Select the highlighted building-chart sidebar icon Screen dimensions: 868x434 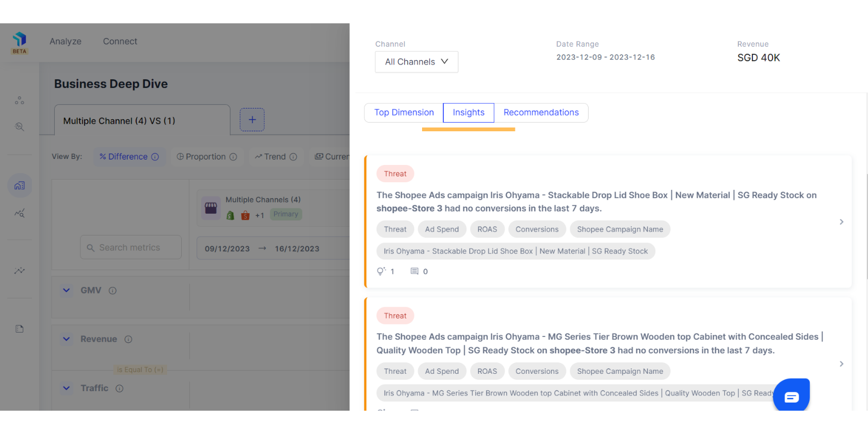click(x=20, y=186)
